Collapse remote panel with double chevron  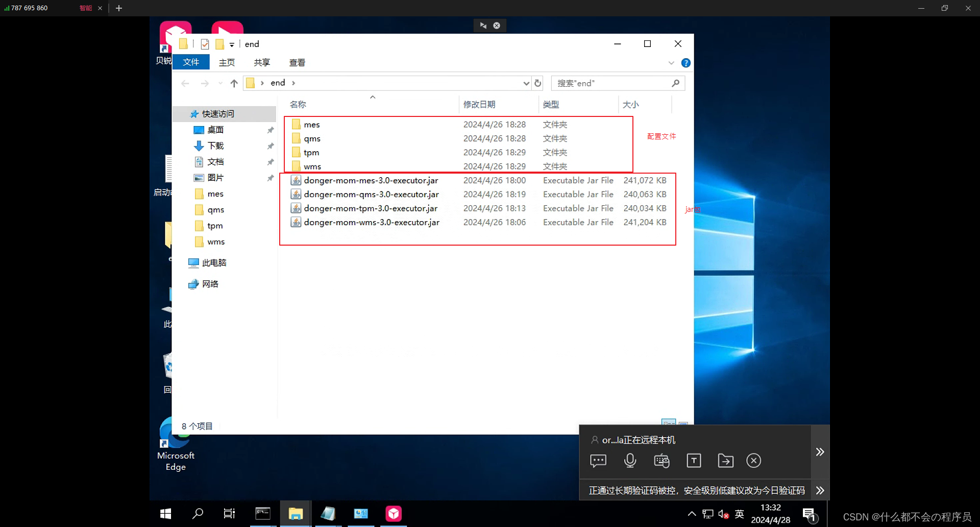pos(820,452)
